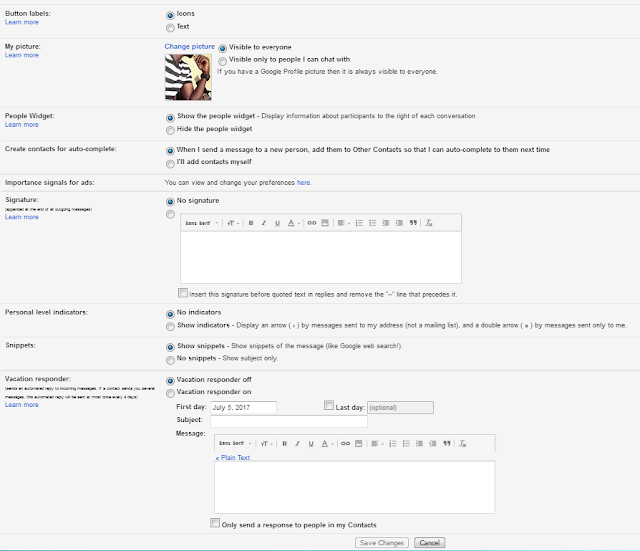The height and width of the screenshot is (551, 640).
Task: Apply quote formatting in the signature editor
Action: coord(413,223)
